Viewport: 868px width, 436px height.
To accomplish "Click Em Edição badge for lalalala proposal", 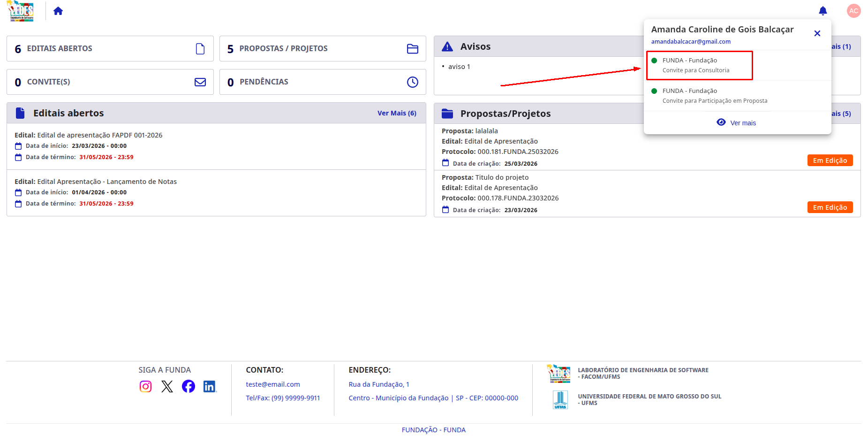I will tap(830, 161).
